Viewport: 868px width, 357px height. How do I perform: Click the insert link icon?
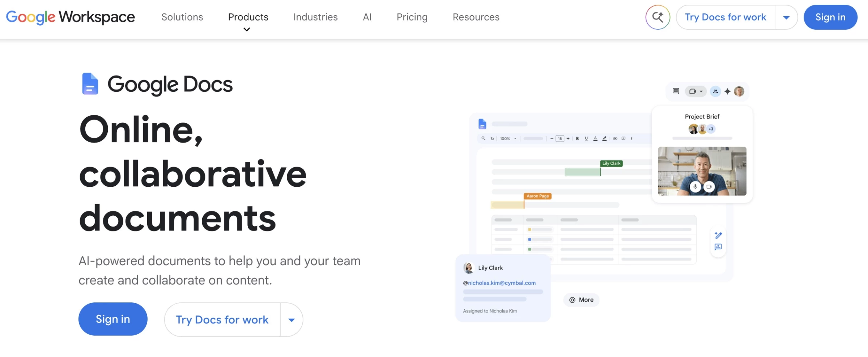pos(615,138)
